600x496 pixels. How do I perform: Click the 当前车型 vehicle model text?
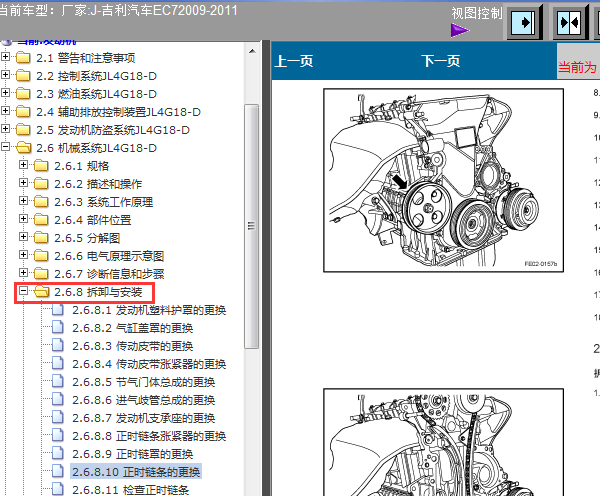pyautogui.click(x=118, y=10)
